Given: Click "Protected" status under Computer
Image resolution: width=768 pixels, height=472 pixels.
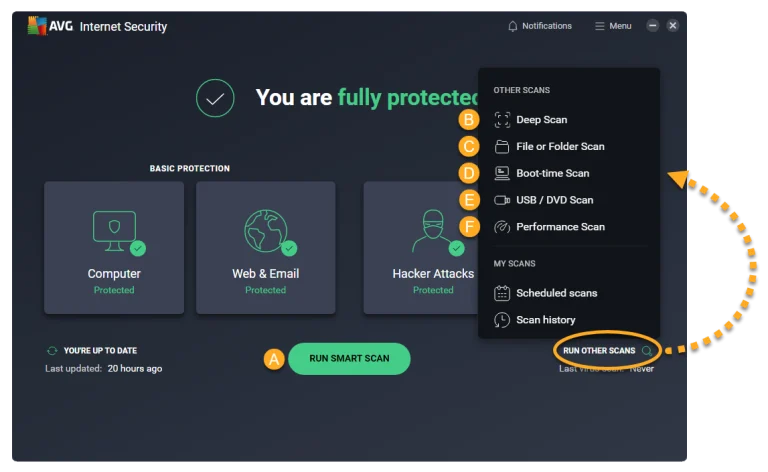Looking at the screenshot, I should point(114,290).
